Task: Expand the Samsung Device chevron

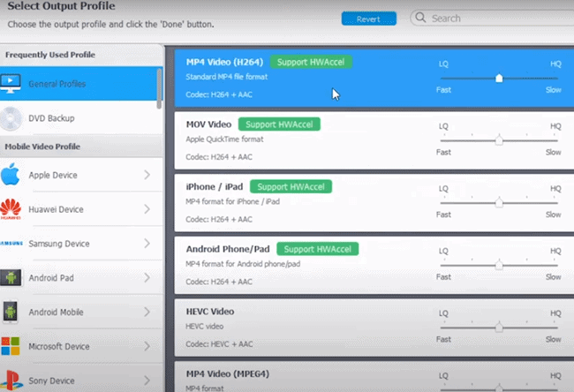Action: point(147,244)
